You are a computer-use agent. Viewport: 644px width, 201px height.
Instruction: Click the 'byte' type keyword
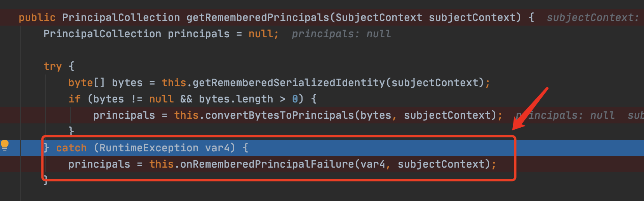tap(80, 83)
